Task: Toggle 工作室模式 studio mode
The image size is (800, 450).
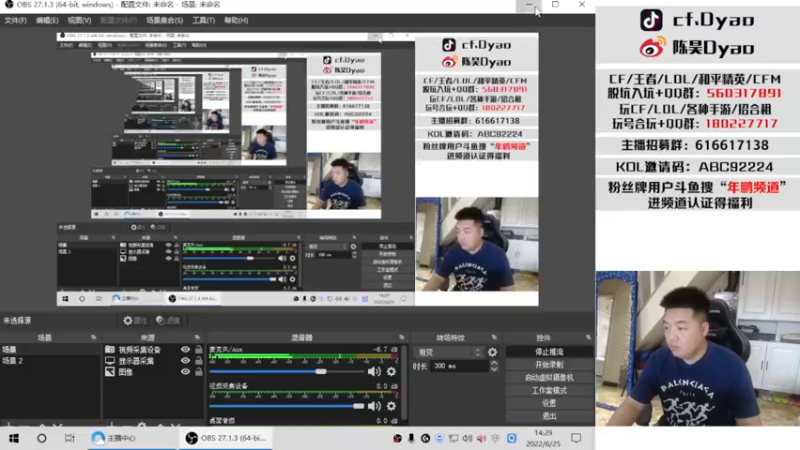Action: [549, 390]
